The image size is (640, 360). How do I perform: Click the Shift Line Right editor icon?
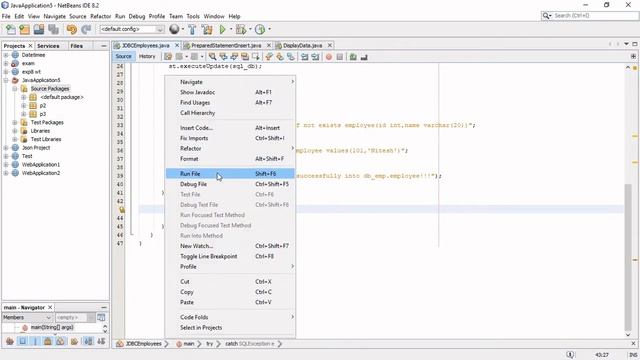pyautogui.click(x=315, y=57)
